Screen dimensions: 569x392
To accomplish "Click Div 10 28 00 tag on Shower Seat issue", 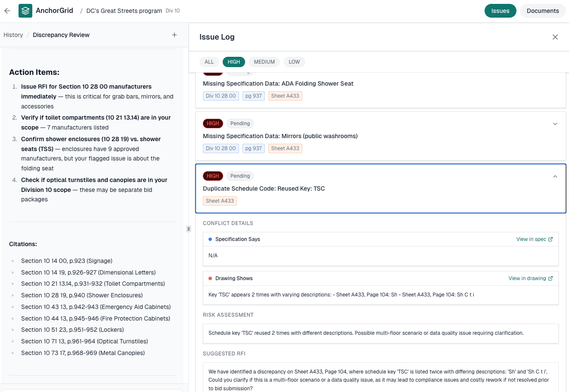I will (x=221, y=96).
